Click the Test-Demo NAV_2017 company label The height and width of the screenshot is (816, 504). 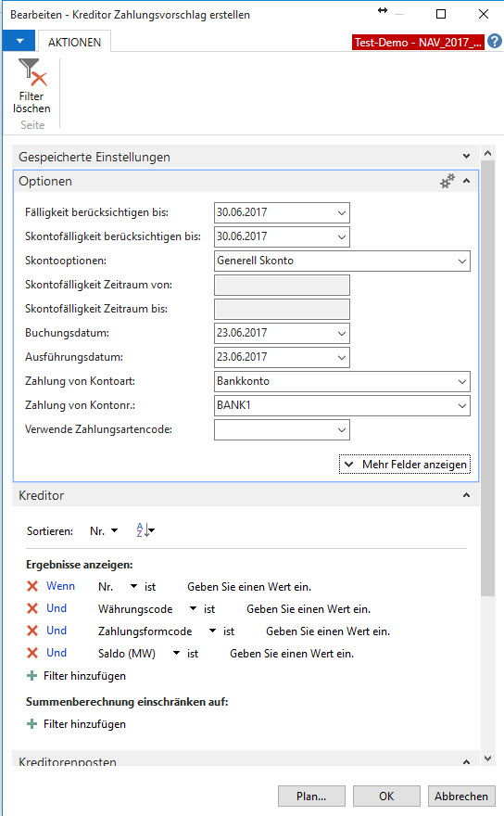tap(418, 42)
